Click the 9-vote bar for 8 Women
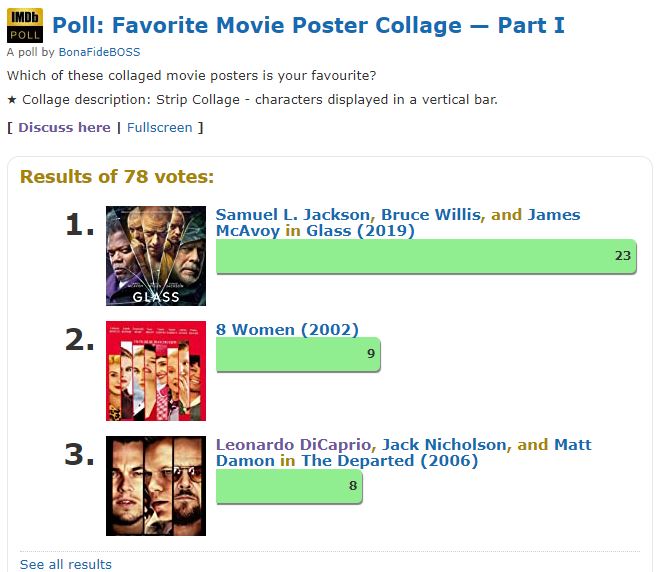This screenshot has height=572, width=660. tap(297, 354)
